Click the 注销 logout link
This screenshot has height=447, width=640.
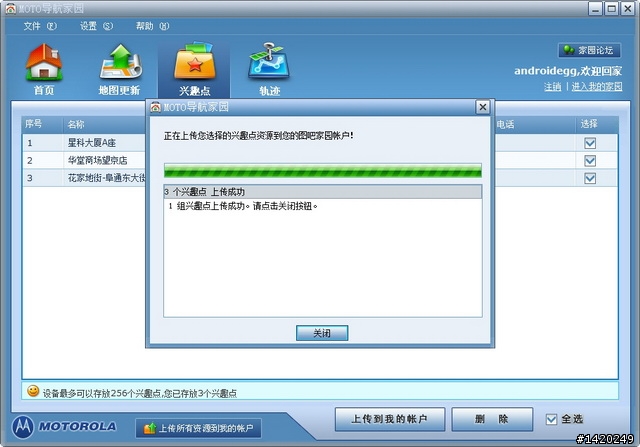click(553, 87)
